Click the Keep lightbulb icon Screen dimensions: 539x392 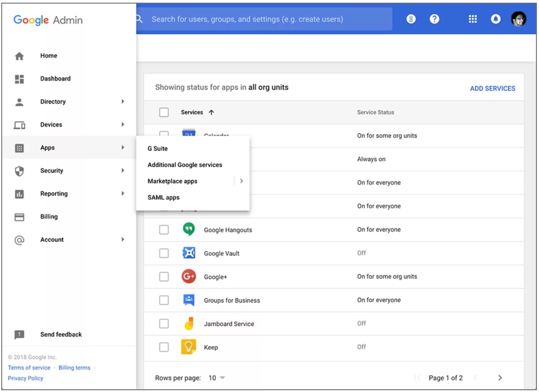(189, 347)
